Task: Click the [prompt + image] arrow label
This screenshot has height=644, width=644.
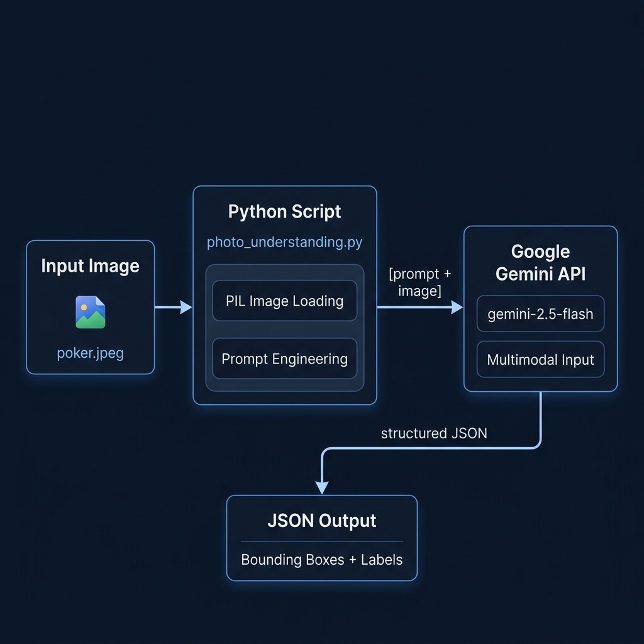Action: (x=419, y=282)
